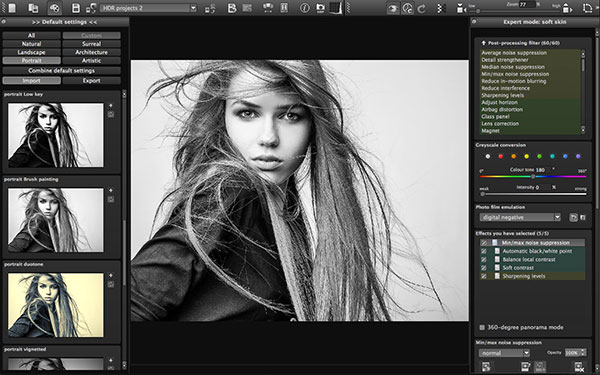Click the rightmost icon under Opacity field
The height and width of the screenshot is (375, 600).
point(579,366)
